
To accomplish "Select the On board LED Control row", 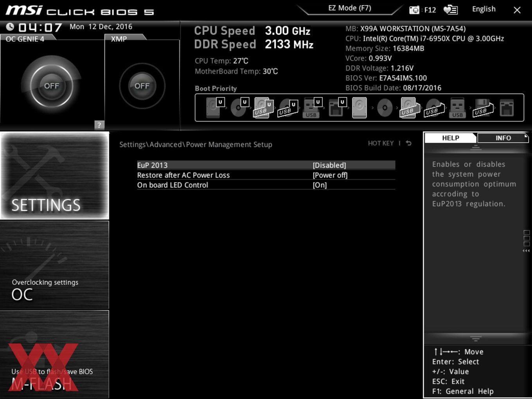I will tap(266, 185).
